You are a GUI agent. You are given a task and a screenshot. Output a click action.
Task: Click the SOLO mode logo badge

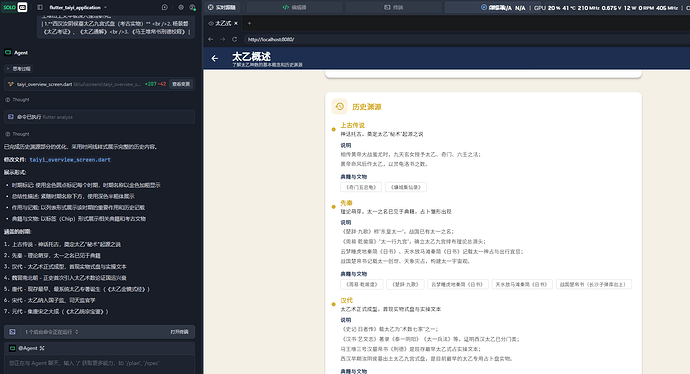[15, 7]
